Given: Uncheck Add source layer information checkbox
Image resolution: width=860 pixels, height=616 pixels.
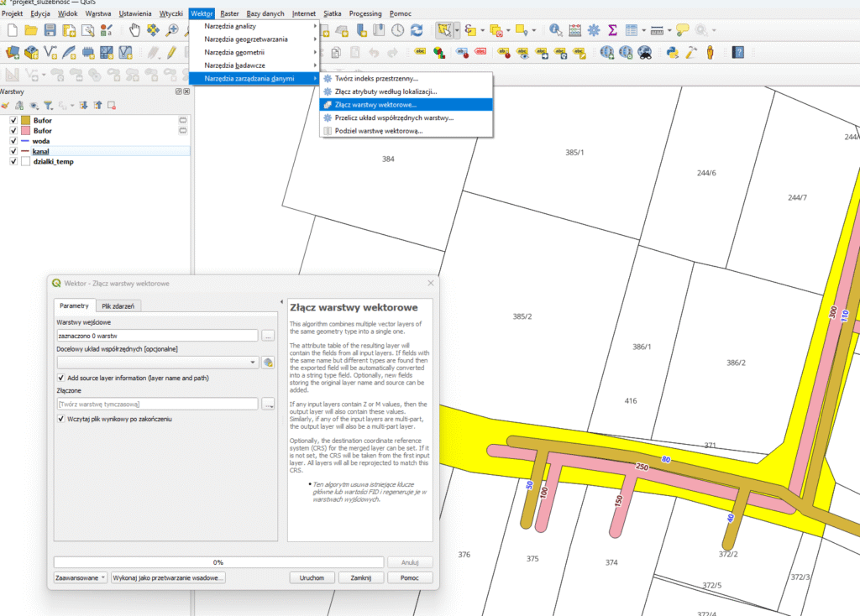Looking at the screenshot, I should pyautogui.click(x=62, y=378).
